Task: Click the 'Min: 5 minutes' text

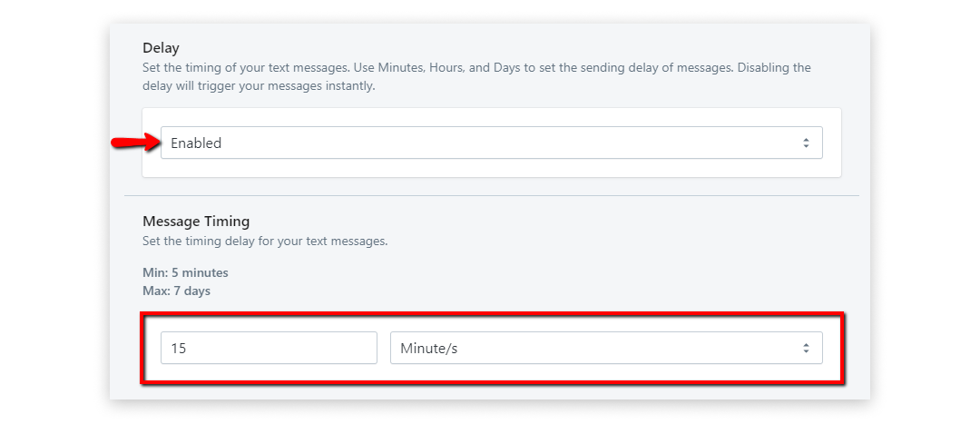Action: (186, 272)
